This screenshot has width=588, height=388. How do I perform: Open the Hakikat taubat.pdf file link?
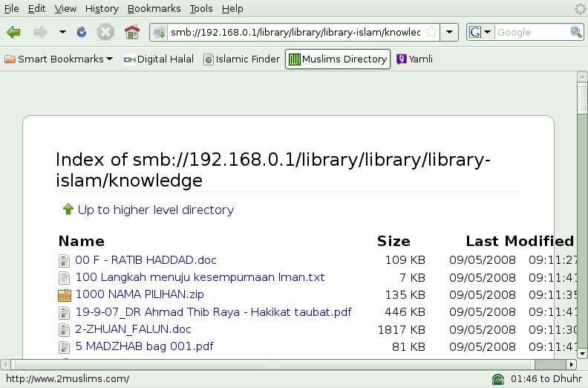tap(213, 312)
